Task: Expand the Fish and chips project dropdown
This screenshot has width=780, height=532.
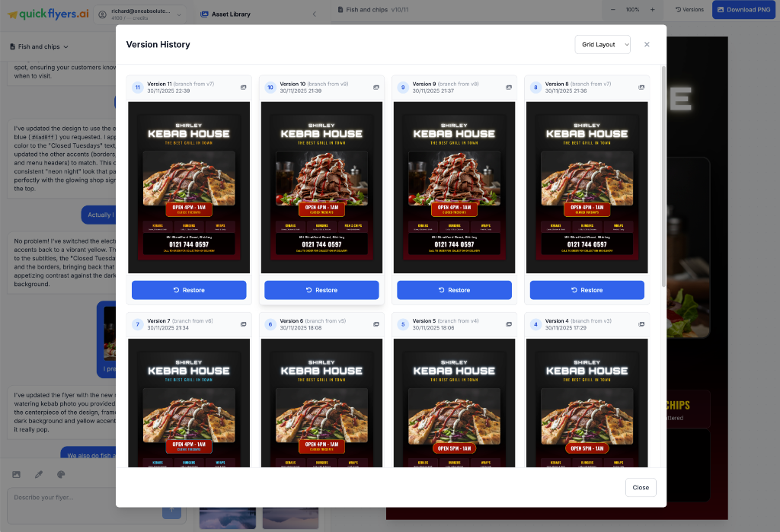Action: coord(40,47)
